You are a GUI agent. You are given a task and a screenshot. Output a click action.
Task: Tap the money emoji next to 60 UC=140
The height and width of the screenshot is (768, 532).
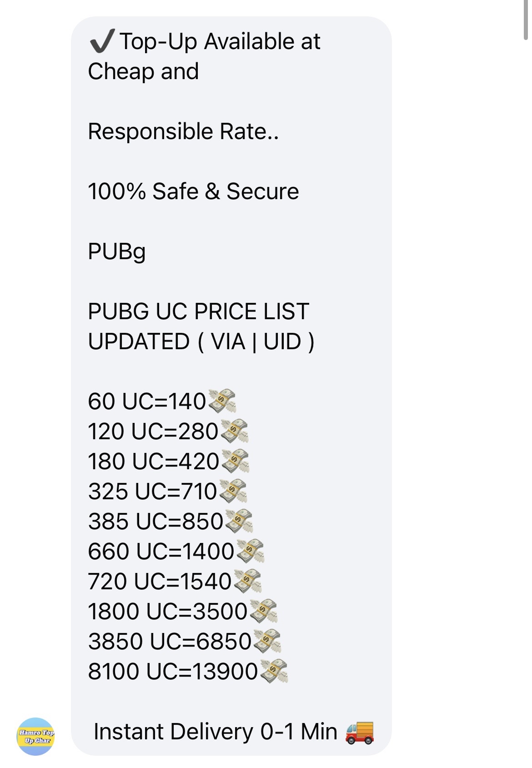point(221,401)
